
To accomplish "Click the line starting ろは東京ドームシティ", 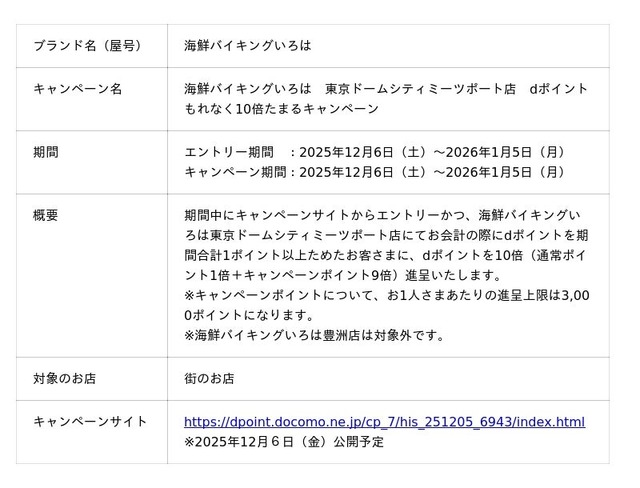I will click(386, 235).
